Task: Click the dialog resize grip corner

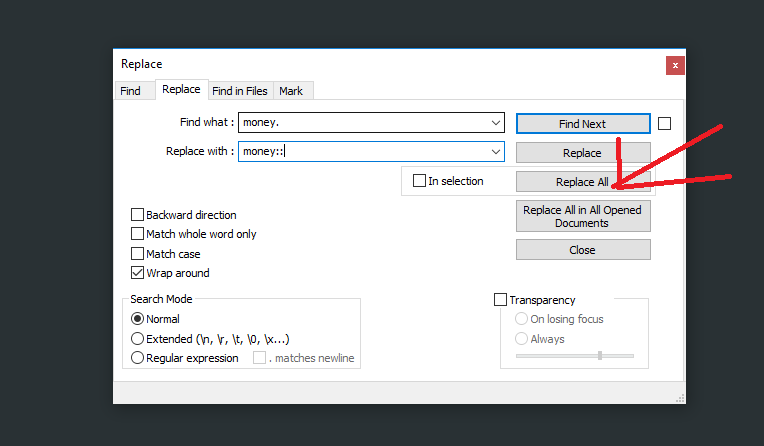Action: coord(680,399)
